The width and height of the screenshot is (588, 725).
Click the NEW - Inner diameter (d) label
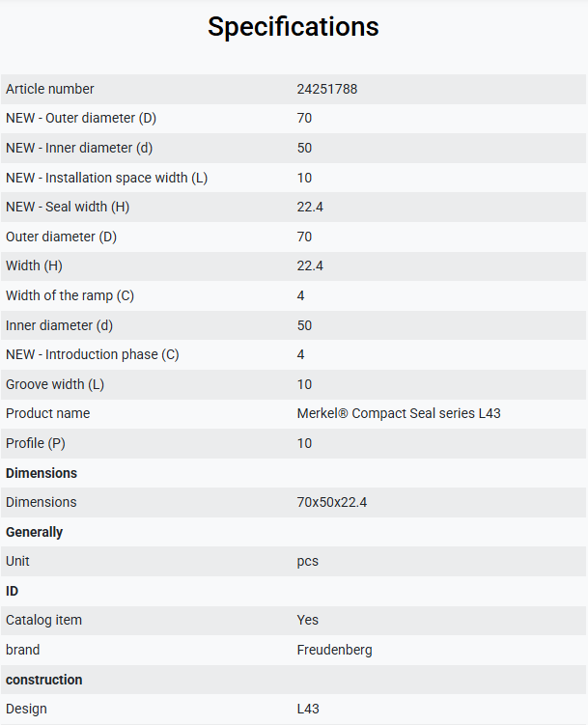pos(79,148)
